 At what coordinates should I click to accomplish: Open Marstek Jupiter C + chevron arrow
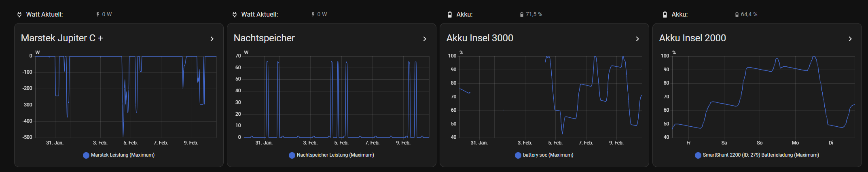coord(212,39)
